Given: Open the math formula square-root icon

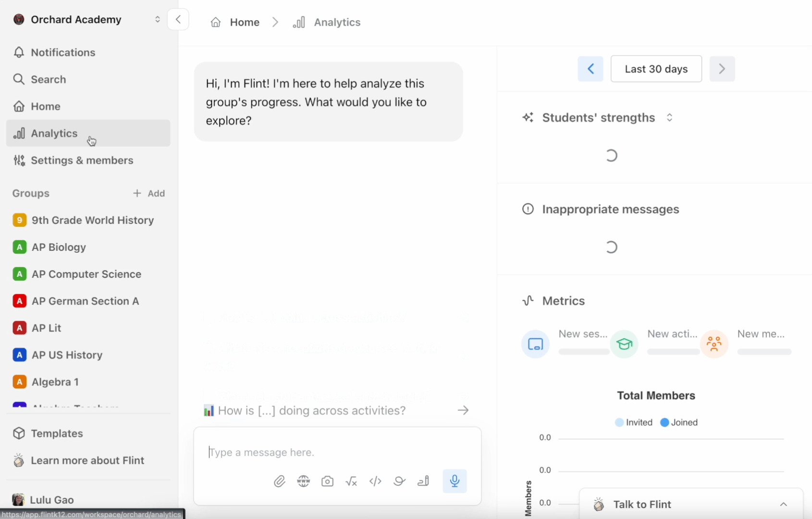Looking at the screenshot, I should 351,481.
